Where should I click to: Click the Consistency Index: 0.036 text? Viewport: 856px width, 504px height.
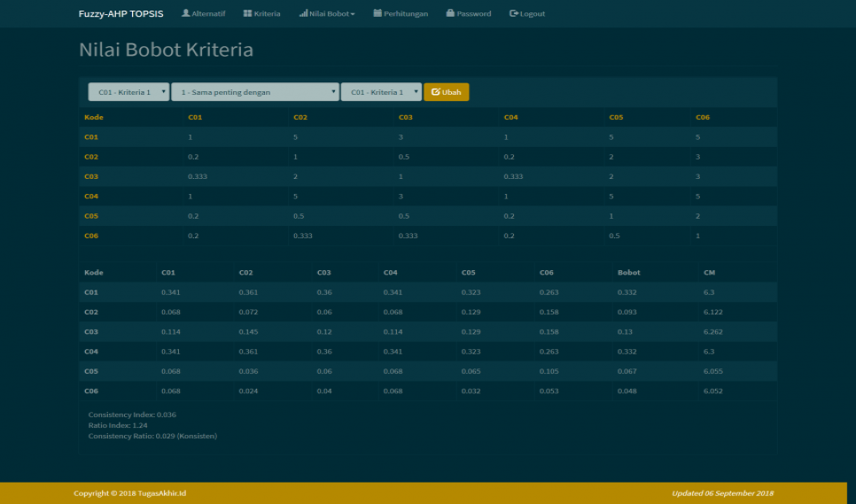point(132,415)
